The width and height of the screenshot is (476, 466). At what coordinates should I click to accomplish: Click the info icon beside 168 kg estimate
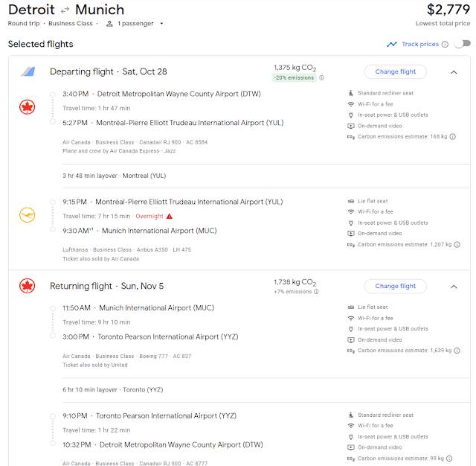tap(453, 137)
